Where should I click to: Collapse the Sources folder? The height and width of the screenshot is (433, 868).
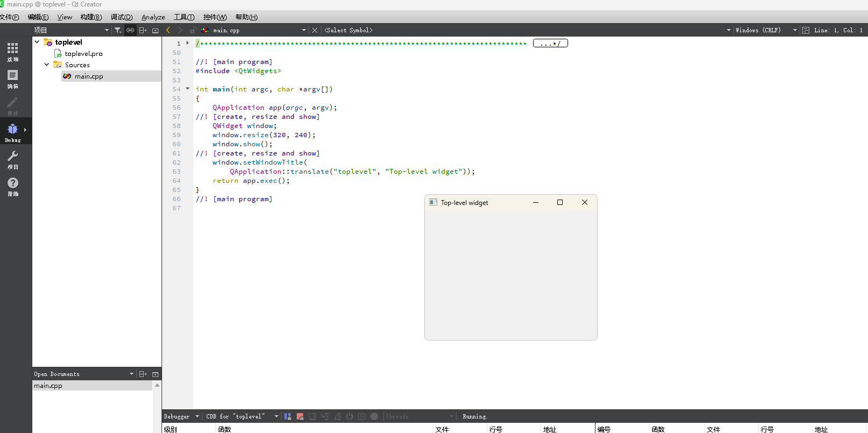click(47, 65)
